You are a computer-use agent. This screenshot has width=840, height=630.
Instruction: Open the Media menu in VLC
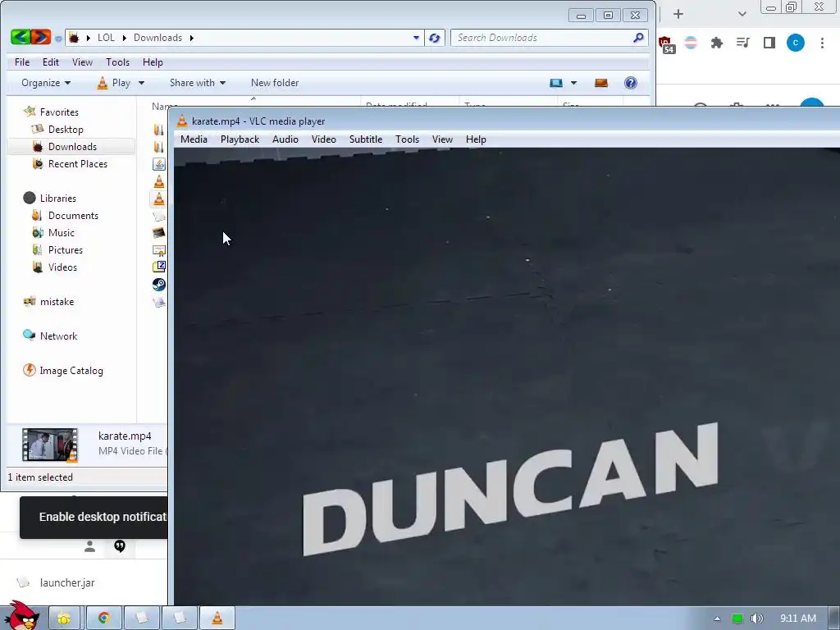pyautogui.click(x=194, y=139)
